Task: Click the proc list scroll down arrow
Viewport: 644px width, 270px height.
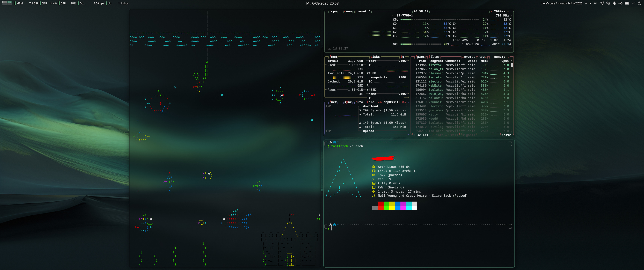Action: click(512, 131)
